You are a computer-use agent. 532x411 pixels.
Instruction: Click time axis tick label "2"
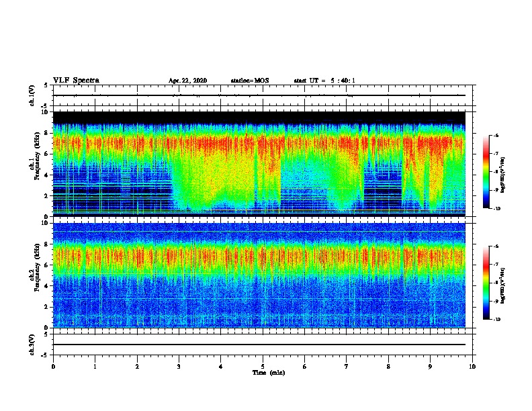(x=137, y=367)
